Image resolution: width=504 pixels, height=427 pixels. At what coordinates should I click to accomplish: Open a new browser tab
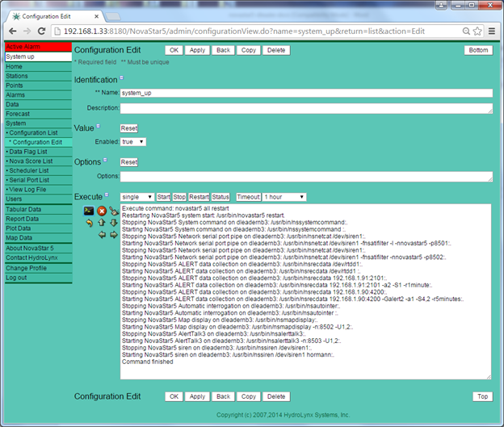[113, 16]
